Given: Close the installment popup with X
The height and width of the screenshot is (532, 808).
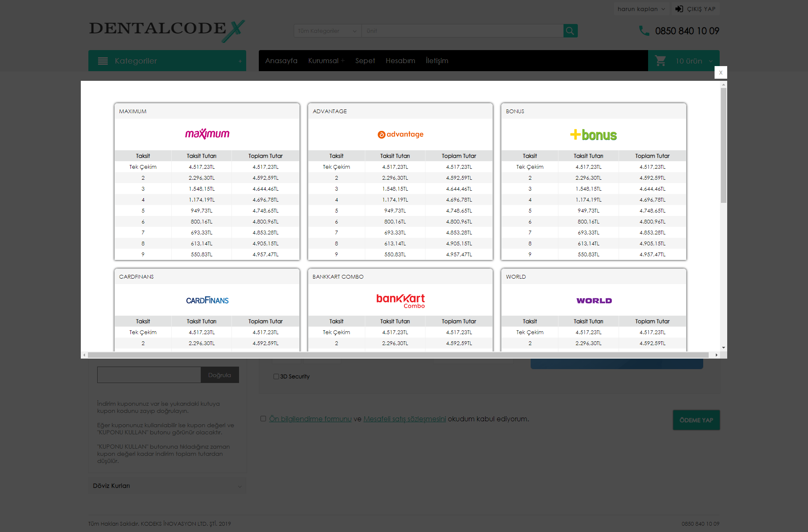Looking at the screenshot, I should tap(720, 72).
